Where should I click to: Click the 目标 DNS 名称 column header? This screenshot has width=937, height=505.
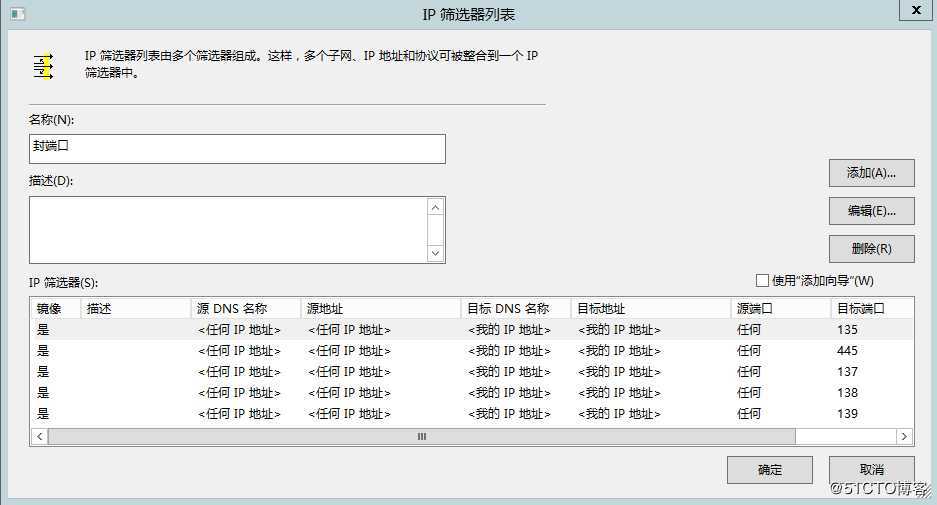point(515,308)
